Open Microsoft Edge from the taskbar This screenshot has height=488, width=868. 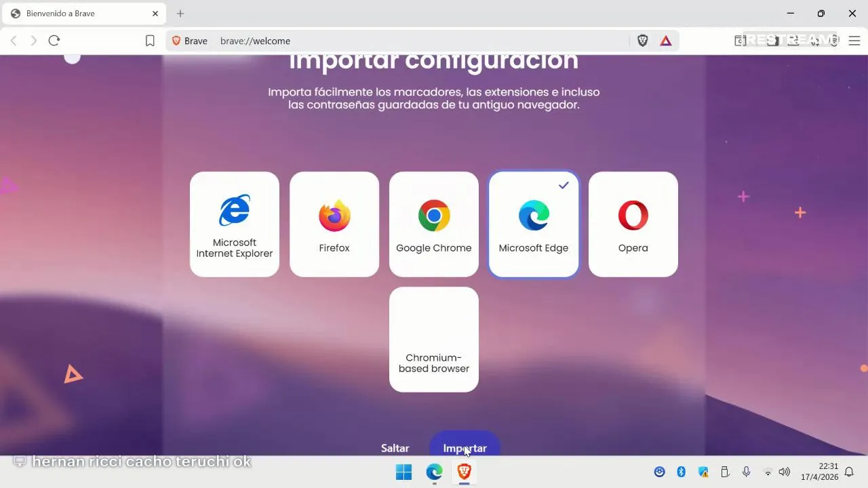click(x=434, y=472)
